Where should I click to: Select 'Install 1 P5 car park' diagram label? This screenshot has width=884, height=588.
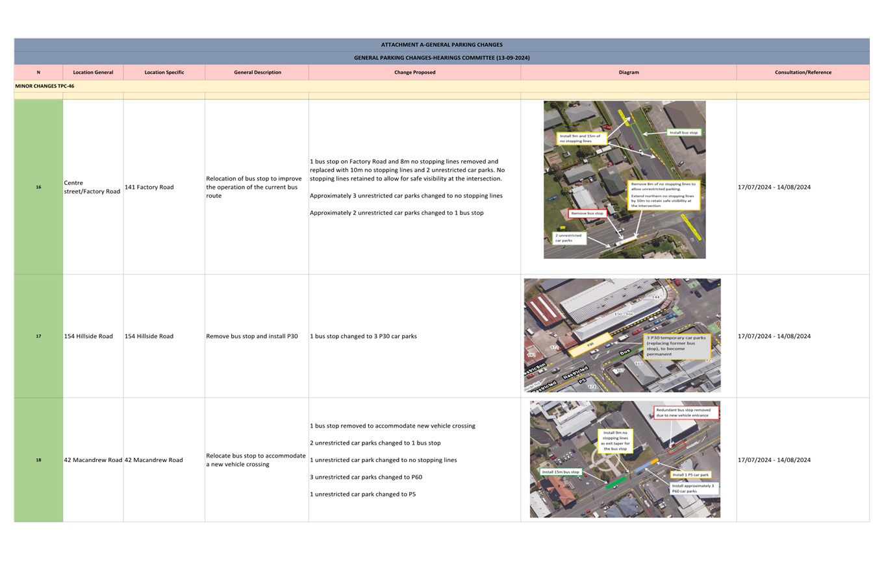coord(690,474)
